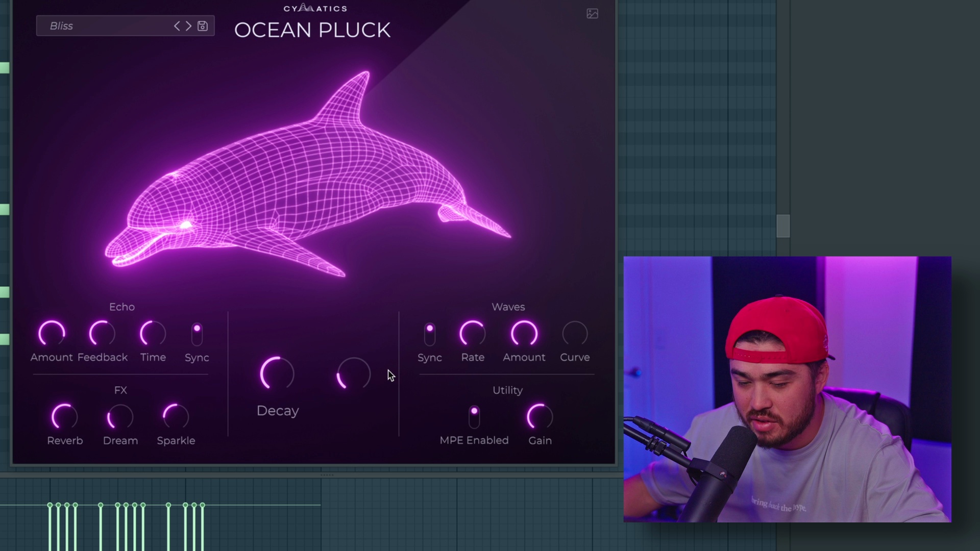Click the Waves section label
980x551 pixels.
pos(508,307)
